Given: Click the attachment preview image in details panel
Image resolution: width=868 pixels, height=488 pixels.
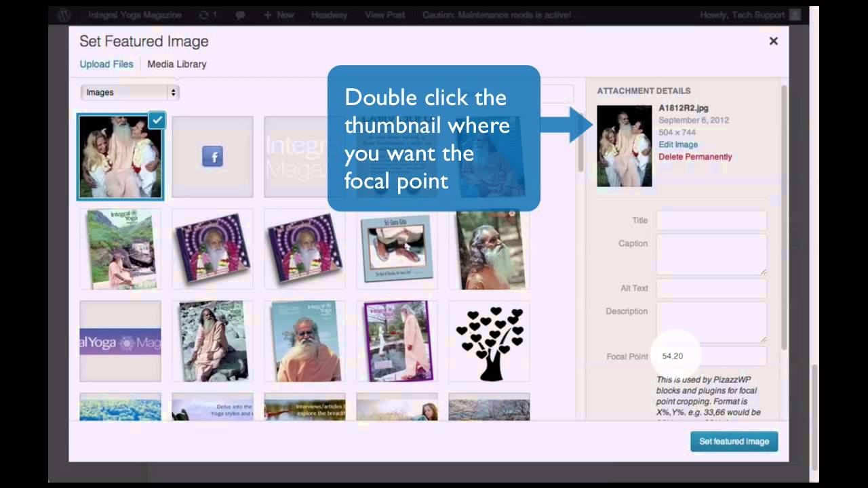Looking at the screenshot, I should (x=624, y=146).
